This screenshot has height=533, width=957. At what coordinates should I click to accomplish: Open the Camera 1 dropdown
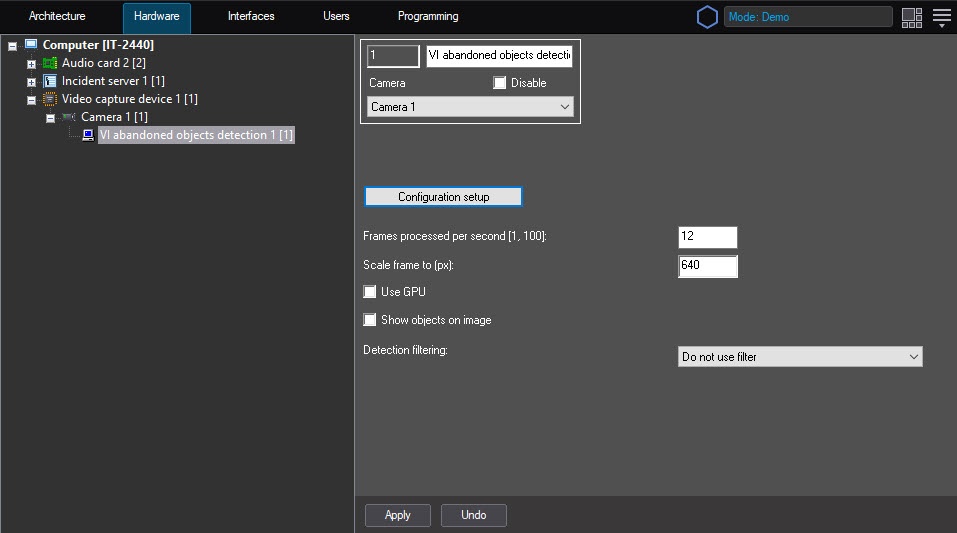(470, 107)
